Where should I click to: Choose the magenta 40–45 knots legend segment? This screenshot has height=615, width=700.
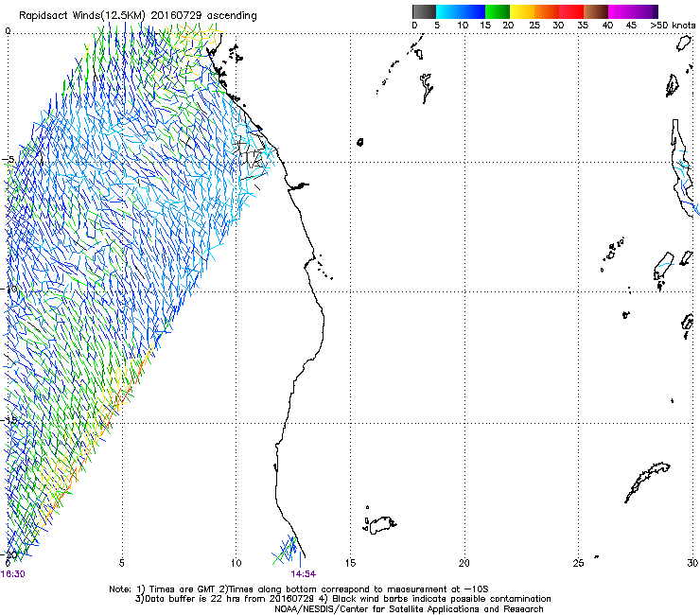(621, 11)
